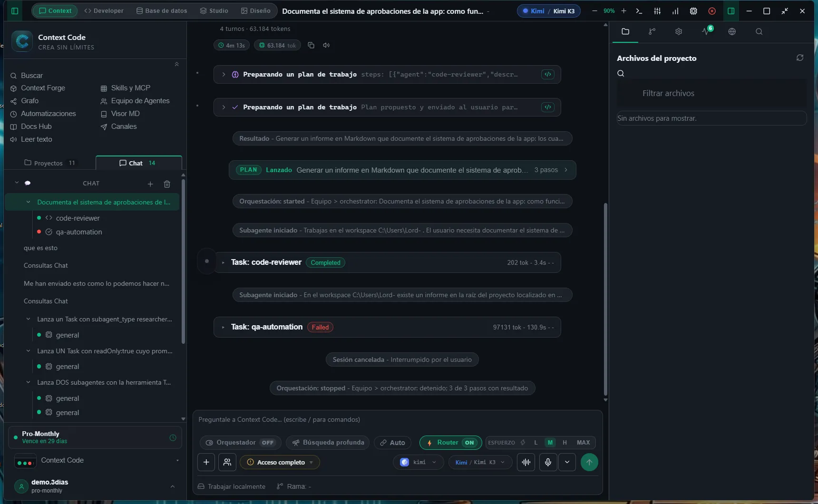Image resolution: width=818 pixels, height=504 pixels.
Task: Switch to the Diseño tab
Action: (x=256, y=11)
